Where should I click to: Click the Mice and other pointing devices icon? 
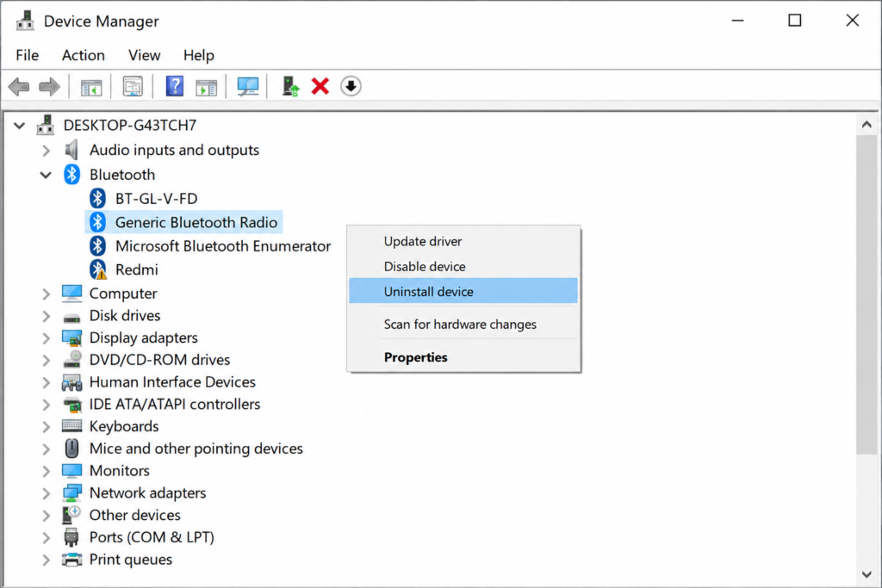71,448
